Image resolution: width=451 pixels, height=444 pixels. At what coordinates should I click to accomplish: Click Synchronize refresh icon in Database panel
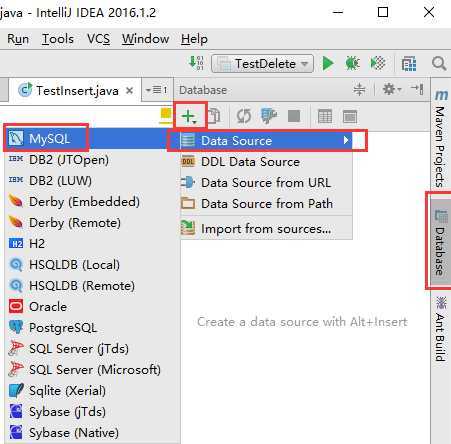[244, 116]
